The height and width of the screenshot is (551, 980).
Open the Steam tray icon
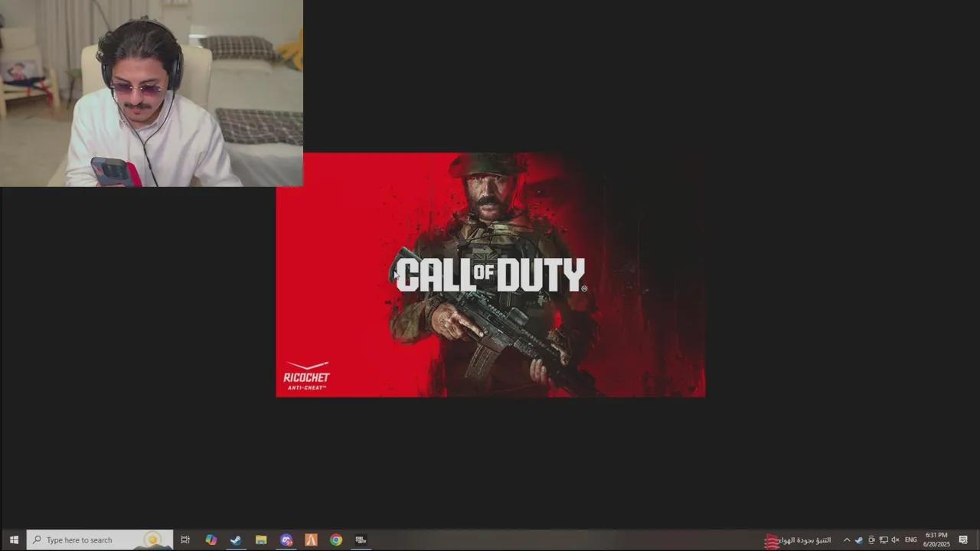coord(859,540)
